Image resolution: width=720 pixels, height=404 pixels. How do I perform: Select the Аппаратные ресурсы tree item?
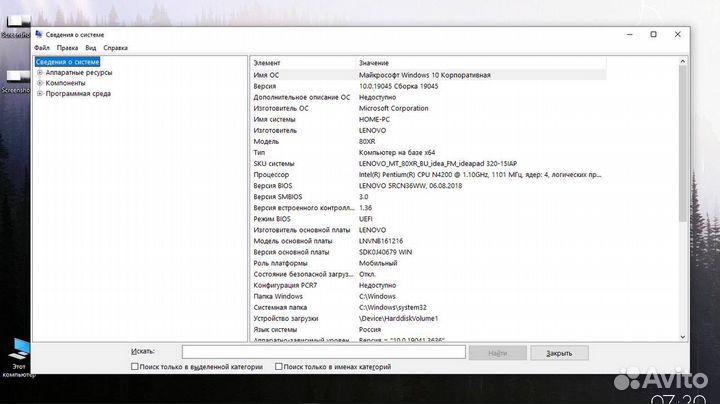pos(79,73)
